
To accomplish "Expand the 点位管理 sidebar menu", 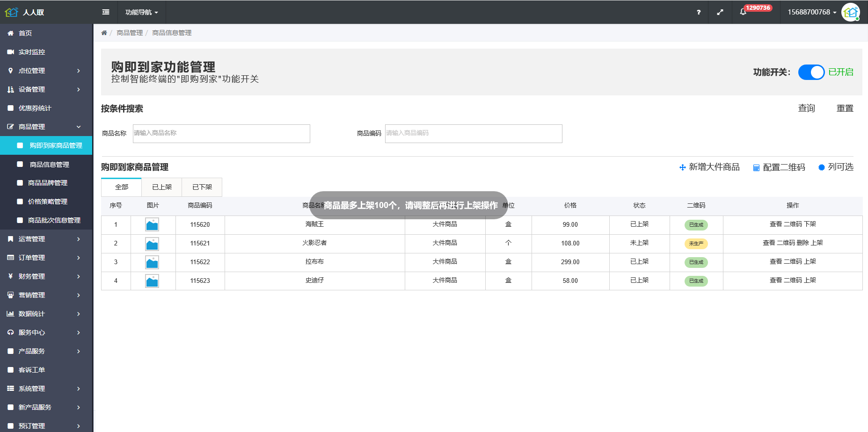I will (x=46, y=71).
